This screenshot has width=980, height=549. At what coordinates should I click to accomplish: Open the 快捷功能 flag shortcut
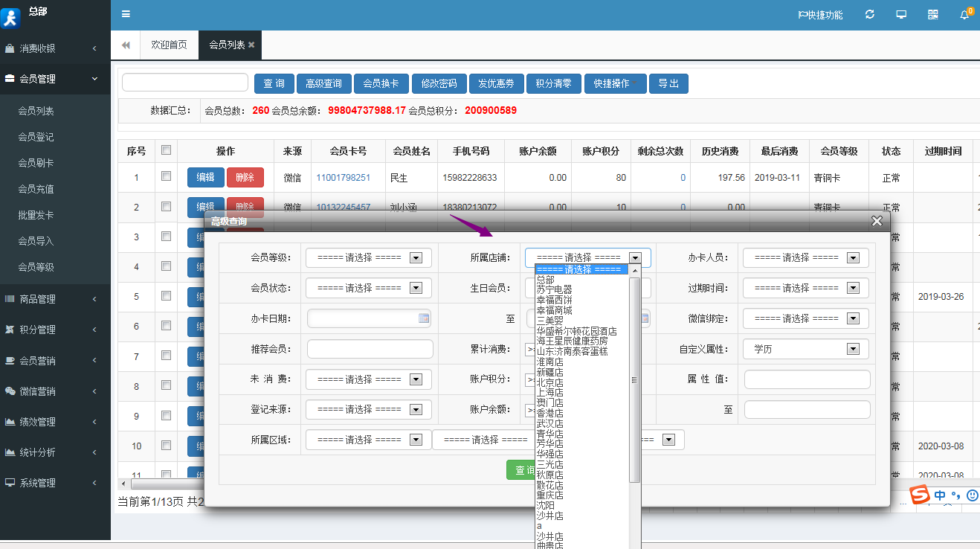[x=820, y=15]
